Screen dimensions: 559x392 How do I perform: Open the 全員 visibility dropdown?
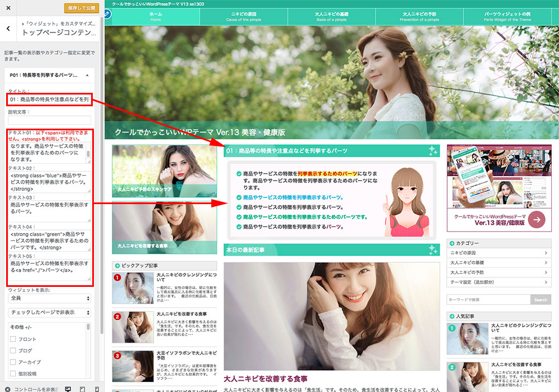49,299
